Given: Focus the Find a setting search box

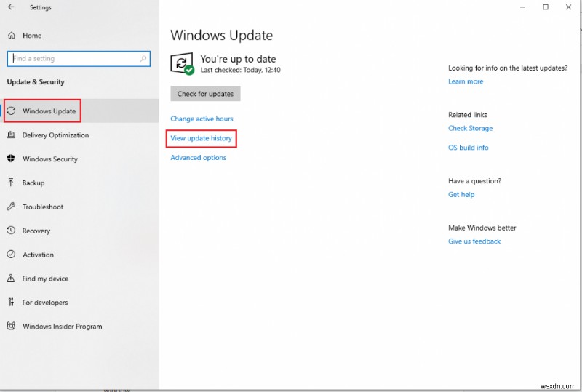Looking at the screenshot, I should (x=79, y=59).
